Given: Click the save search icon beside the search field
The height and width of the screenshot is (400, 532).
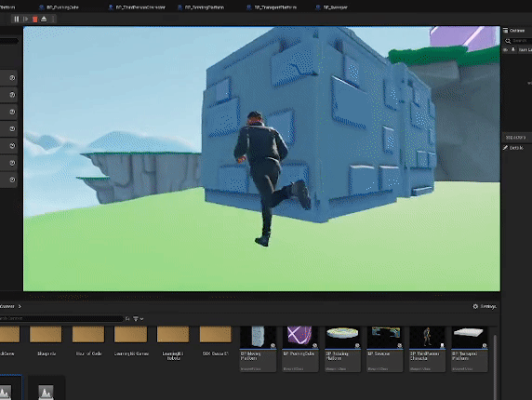Looking at the screenshot, I should 127,318.
